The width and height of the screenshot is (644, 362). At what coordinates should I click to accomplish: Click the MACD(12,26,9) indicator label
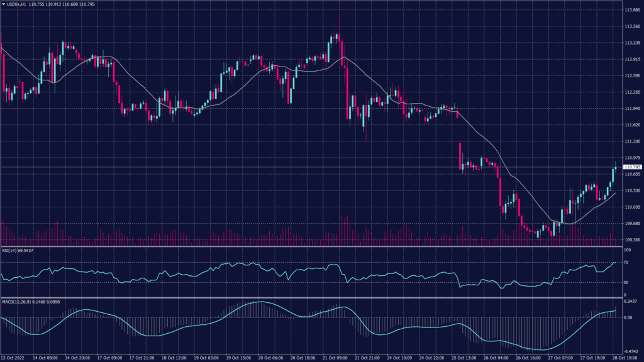coord(15,302)
